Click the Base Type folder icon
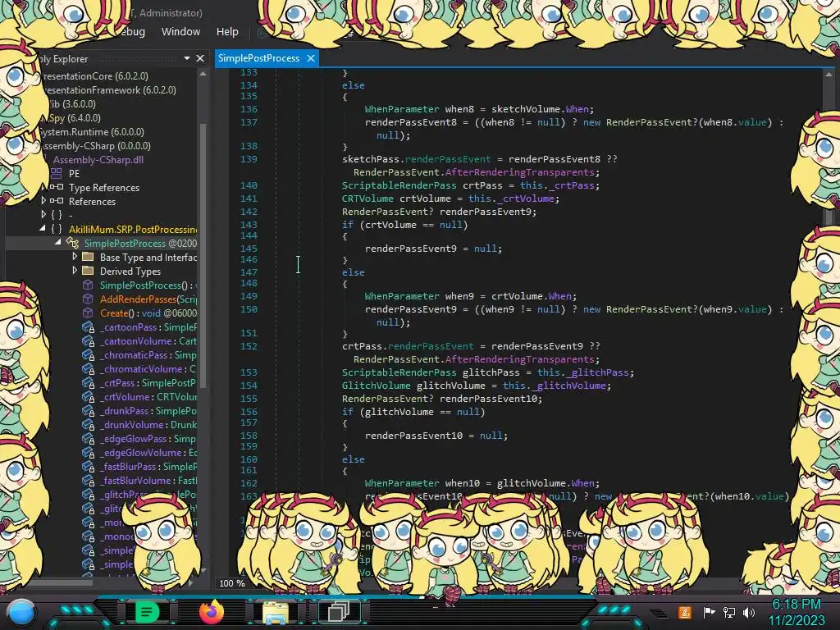The height and width of the screenshot is (630, 840). (x=88, y=257)
